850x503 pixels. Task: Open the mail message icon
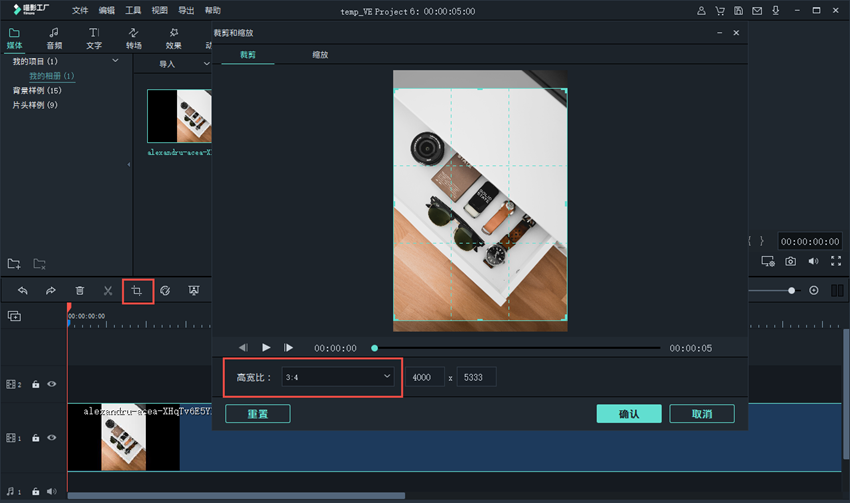pyautogui.click(x=757, y=10)
